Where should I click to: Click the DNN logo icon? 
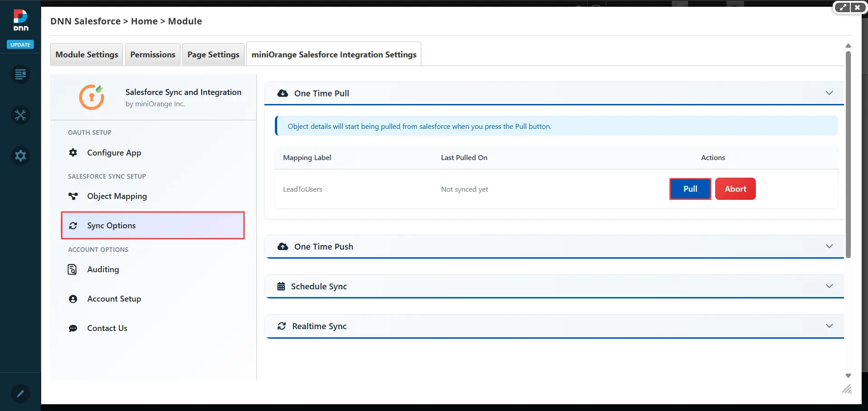point(20,20)
